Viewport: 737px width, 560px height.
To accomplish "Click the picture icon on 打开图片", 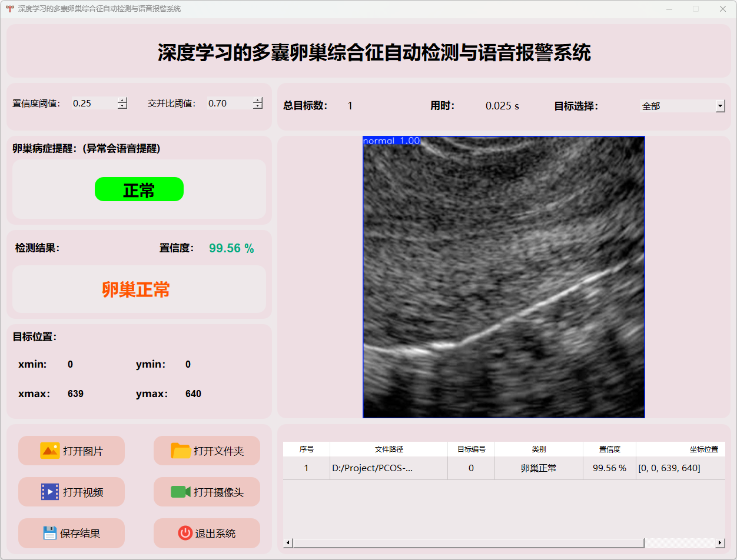I will (x=50, y=451).
